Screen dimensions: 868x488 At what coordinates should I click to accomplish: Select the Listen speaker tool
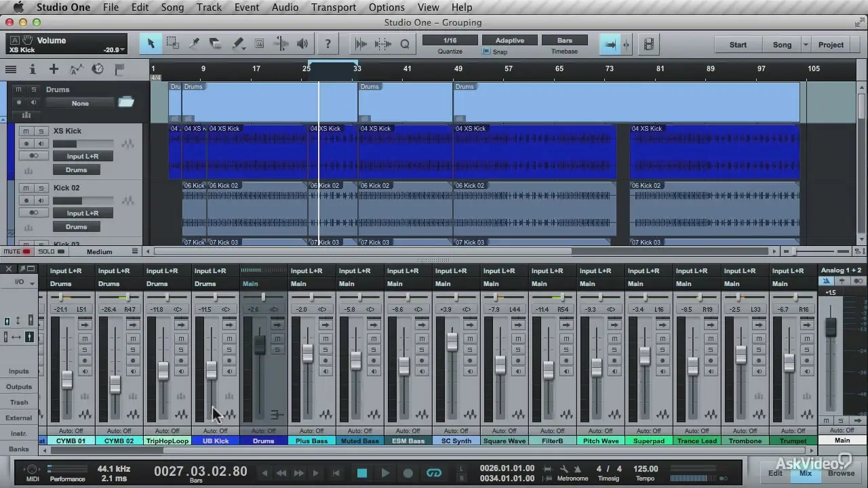point(302,44)
